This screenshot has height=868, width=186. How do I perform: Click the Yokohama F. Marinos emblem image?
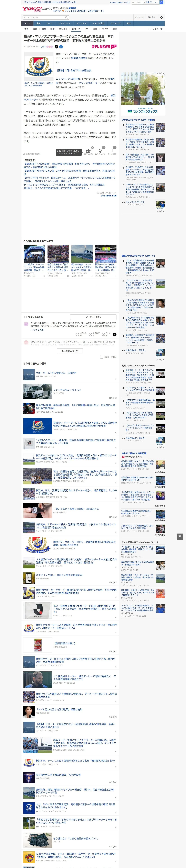pos(39,66)
